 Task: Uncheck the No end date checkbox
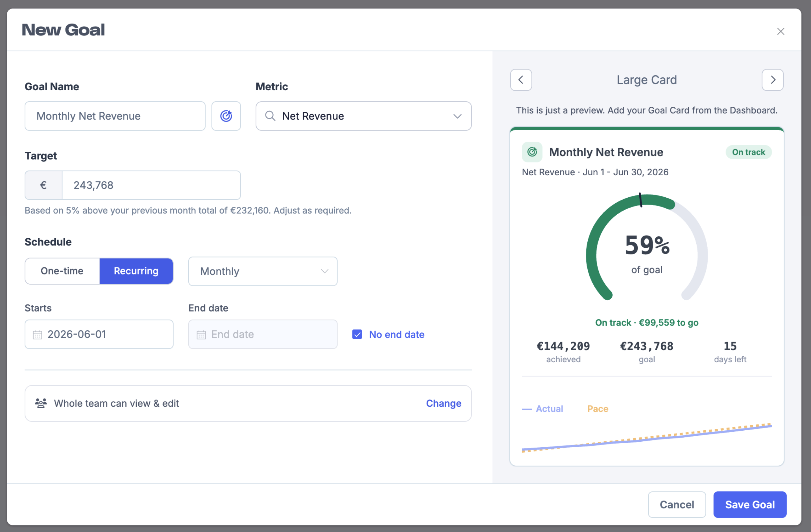click(x=357, y=334)
